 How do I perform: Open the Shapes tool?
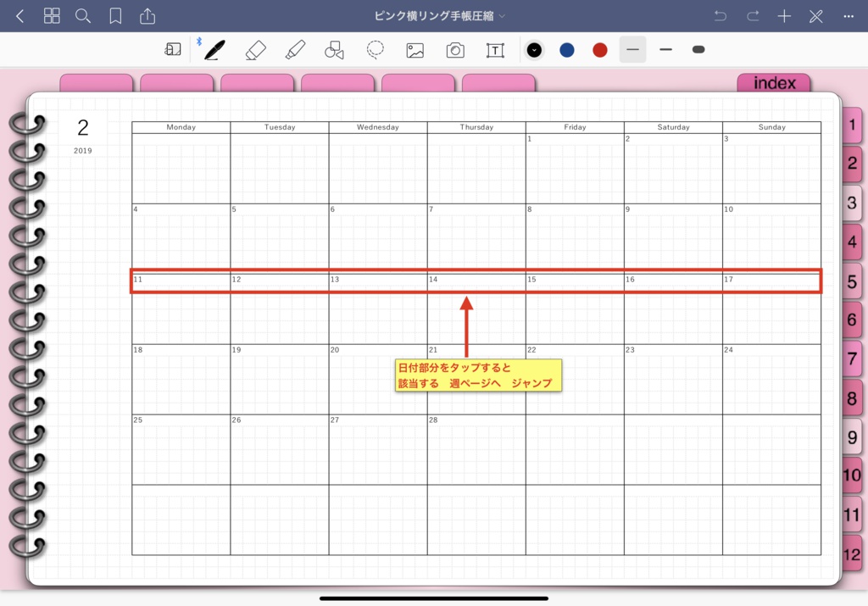point(334,50)
